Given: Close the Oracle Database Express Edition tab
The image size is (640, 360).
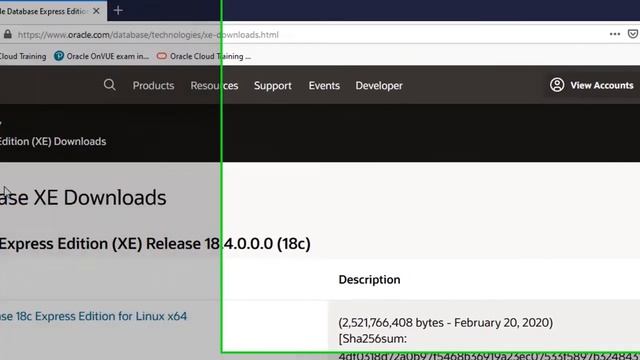Looking at the screenshot, I should coord(96,11).
